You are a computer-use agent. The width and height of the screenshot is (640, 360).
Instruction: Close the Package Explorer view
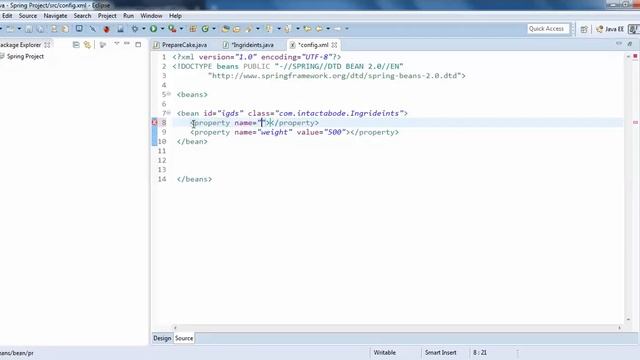[x=47, y=44]
